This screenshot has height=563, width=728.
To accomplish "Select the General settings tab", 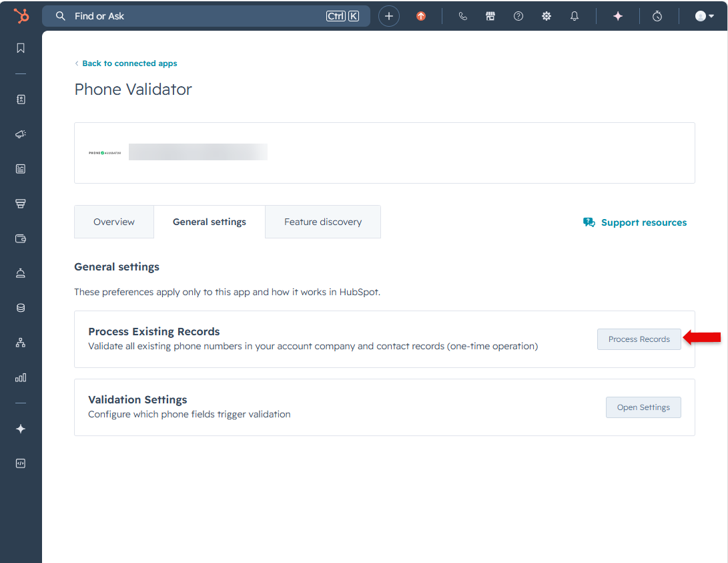I will 210,222.
